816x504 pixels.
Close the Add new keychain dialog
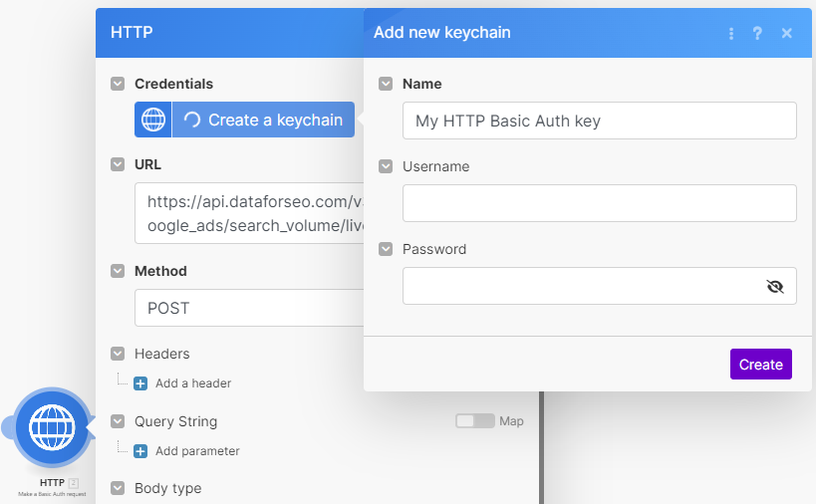tap(787, 33)
